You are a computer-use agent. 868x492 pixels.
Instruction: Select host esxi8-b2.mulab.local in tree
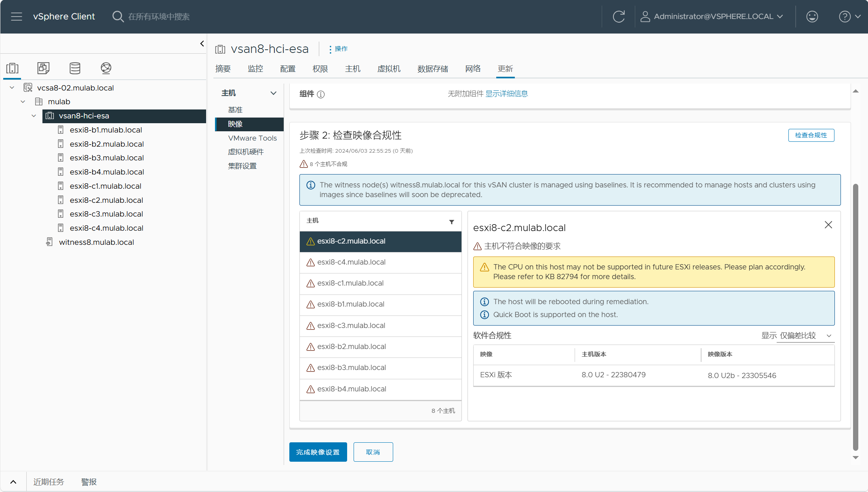coord(107,144)
